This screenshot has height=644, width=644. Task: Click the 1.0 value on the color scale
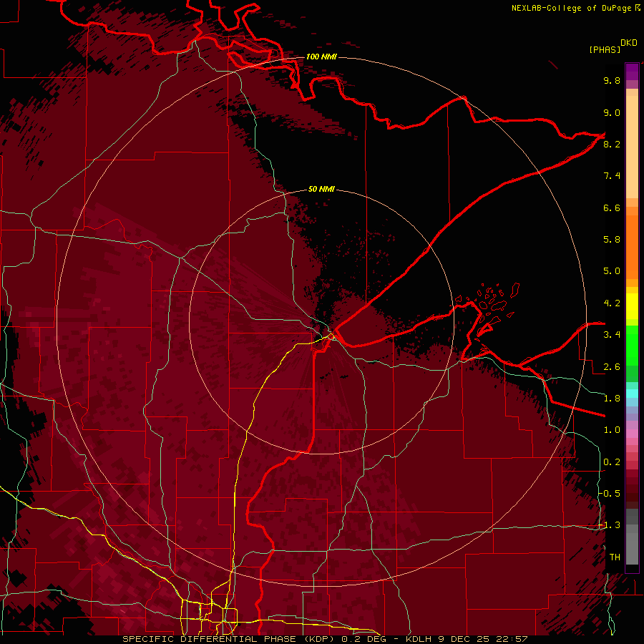point(612,430)
